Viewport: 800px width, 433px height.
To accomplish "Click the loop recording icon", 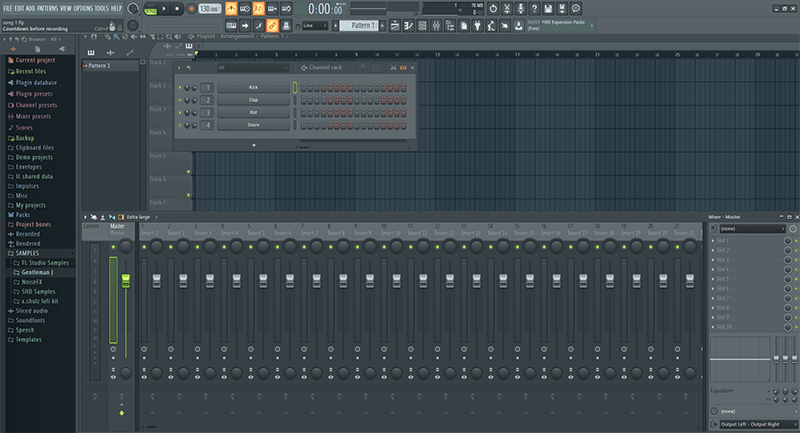I will pos(286,9).
